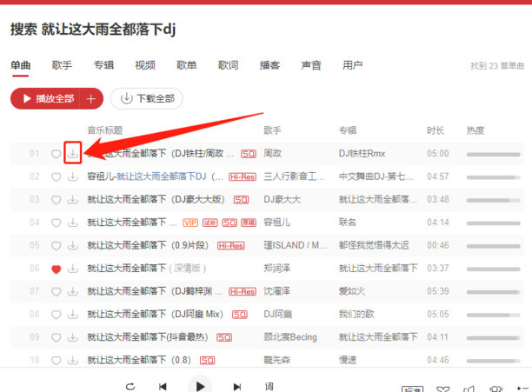Switch to the 声音 tab
The width and height of the screenshot is (532, 392).
coord(311,65)
